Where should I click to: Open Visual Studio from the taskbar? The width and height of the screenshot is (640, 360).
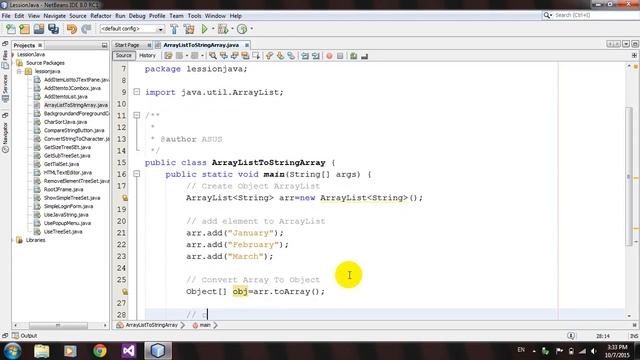click(129, 351)
